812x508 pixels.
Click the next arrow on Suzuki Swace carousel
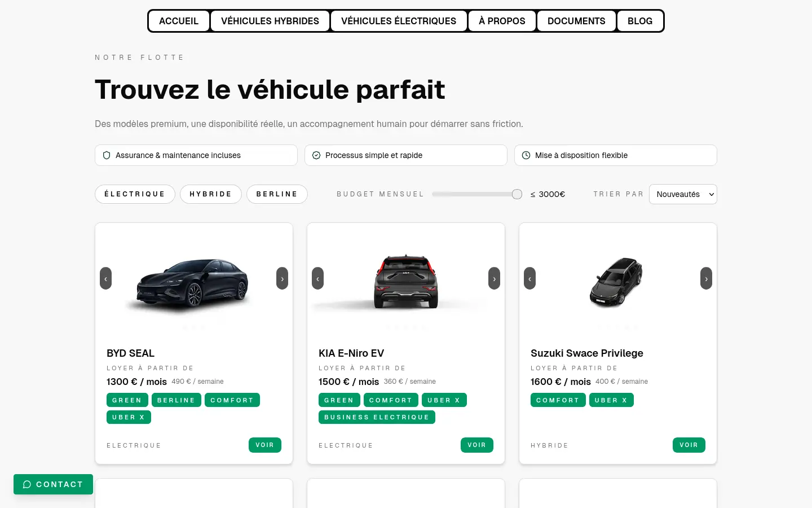point(706,278)
